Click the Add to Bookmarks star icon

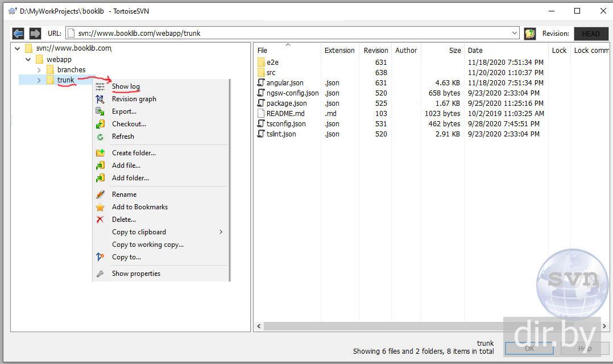(100, 207)
